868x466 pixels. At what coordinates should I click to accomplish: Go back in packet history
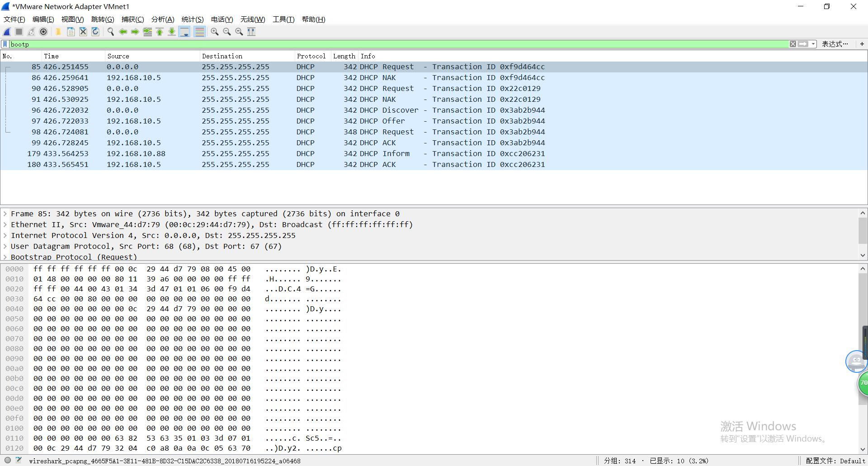123,32
